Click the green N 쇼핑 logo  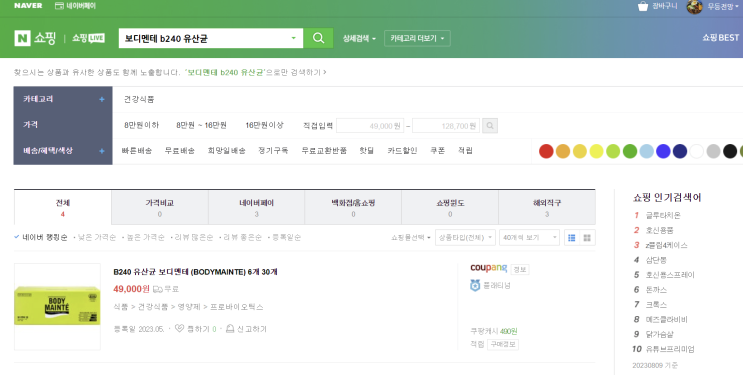point(35,38)
